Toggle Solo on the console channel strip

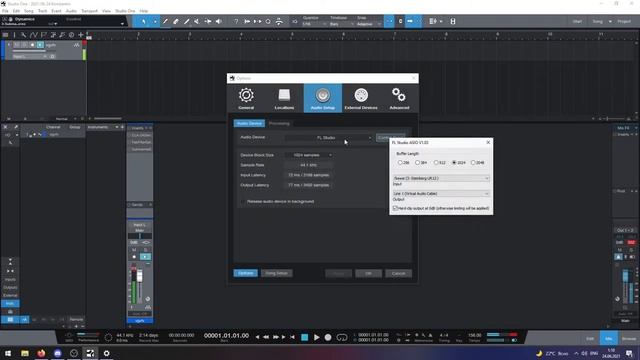pos(145,249)
